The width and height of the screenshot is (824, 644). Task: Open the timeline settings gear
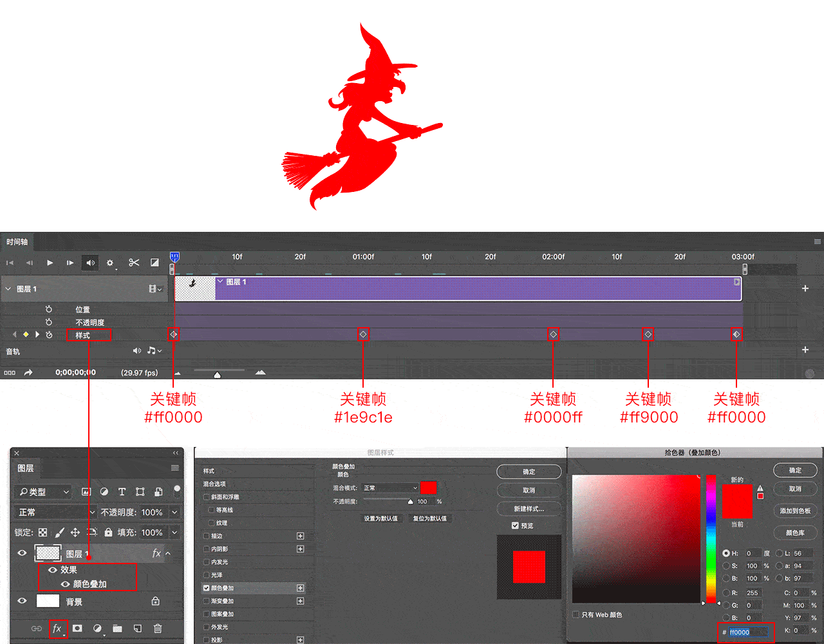pos(110,263)
